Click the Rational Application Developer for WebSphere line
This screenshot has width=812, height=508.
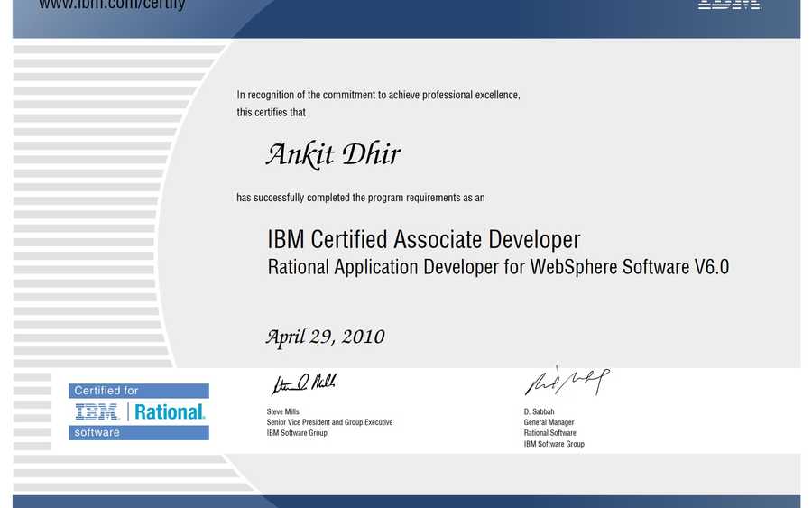pos(498,267)
